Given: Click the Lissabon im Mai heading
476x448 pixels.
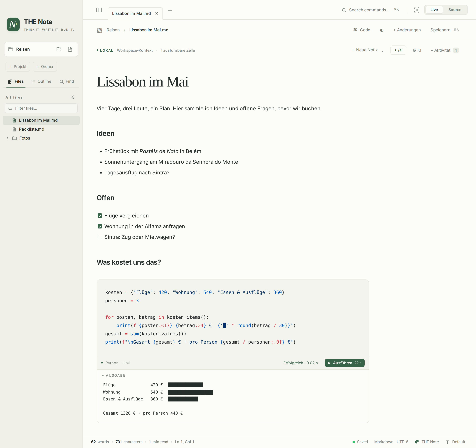Looking at the screenshot, I should [x=142, y=82].
